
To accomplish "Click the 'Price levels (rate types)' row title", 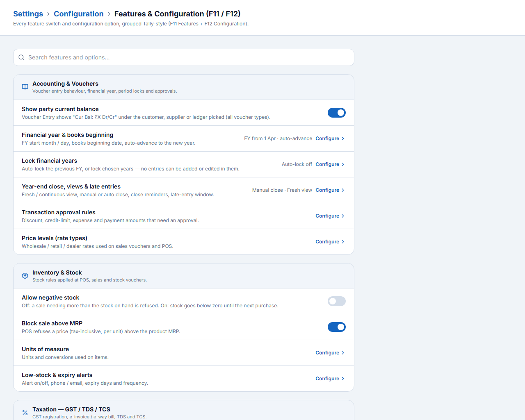I will tap(55, 238).
